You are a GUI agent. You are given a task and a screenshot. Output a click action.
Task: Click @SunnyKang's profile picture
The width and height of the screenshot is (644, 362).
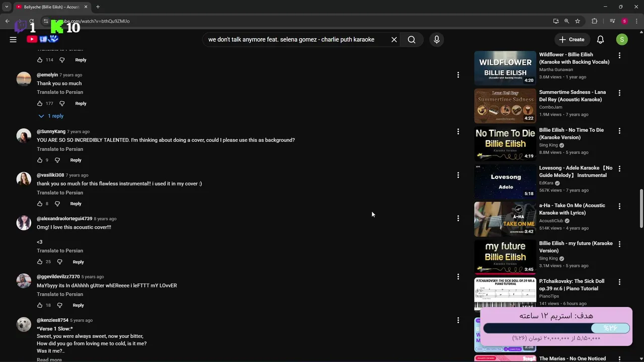24,136
